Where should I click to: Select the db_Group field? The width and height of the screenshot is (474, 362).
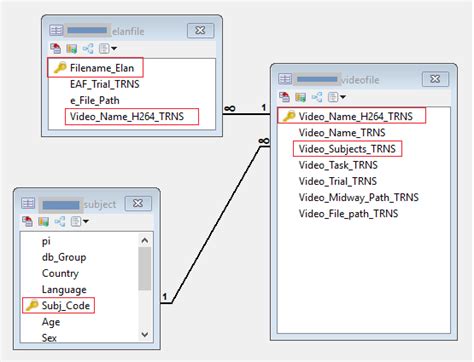coord(64,257)
